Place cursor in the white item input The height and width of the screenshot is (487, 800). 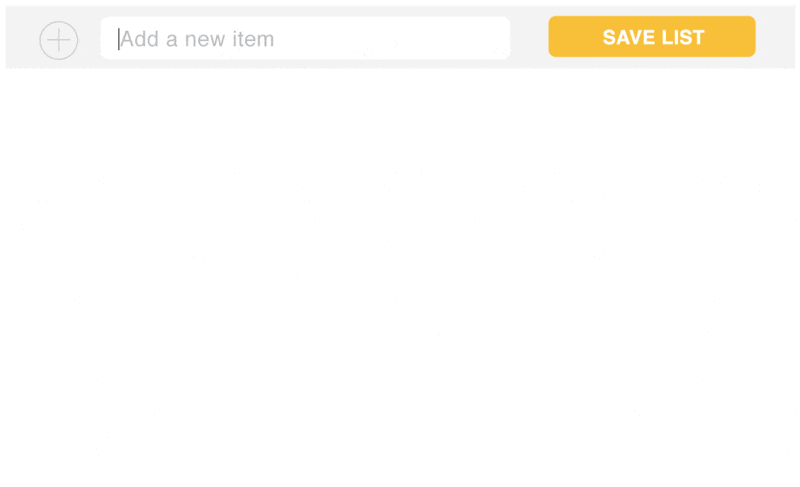305,38
